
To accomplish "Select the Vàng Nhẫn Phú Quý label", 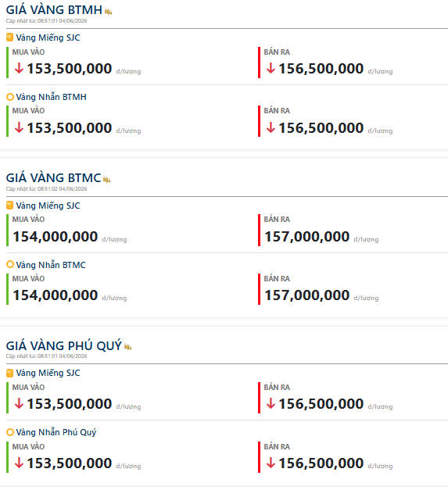I will [x=56, y=432].
